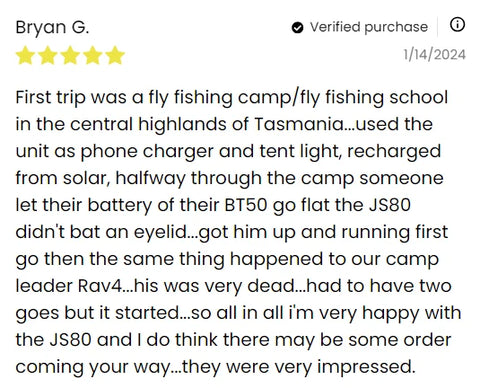The width and height of the screenshot is (480, 388).
Task: Click the fourth yellow rating star
Action: (92, 55)
